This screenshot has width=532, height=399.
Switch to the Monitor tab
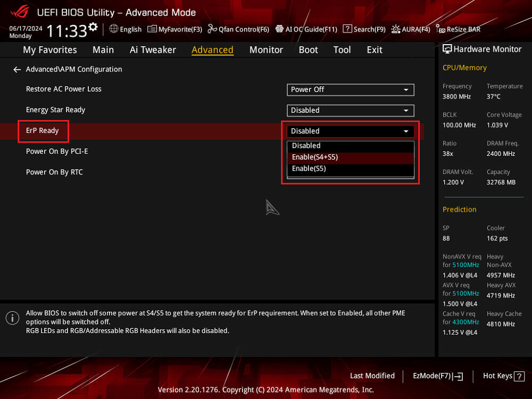(266, 50)
